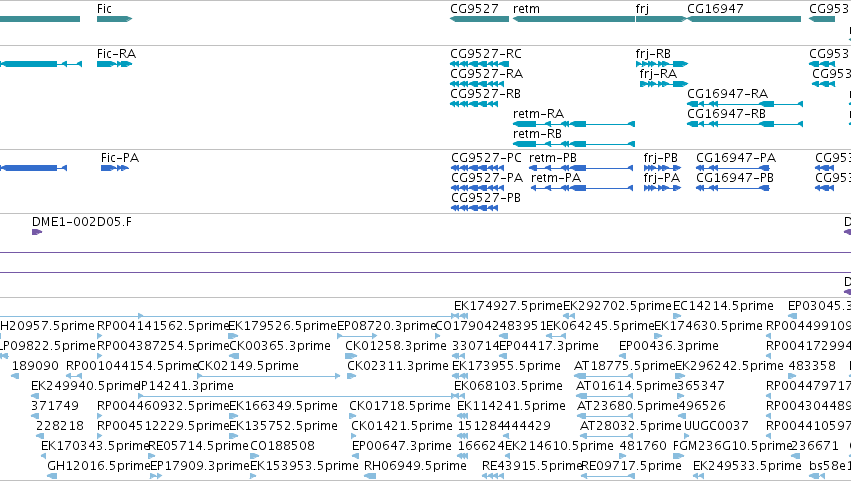Select the CG16947-RB transcript label
This screenshot has width=851, height=481.
click(x=727, y=114)
